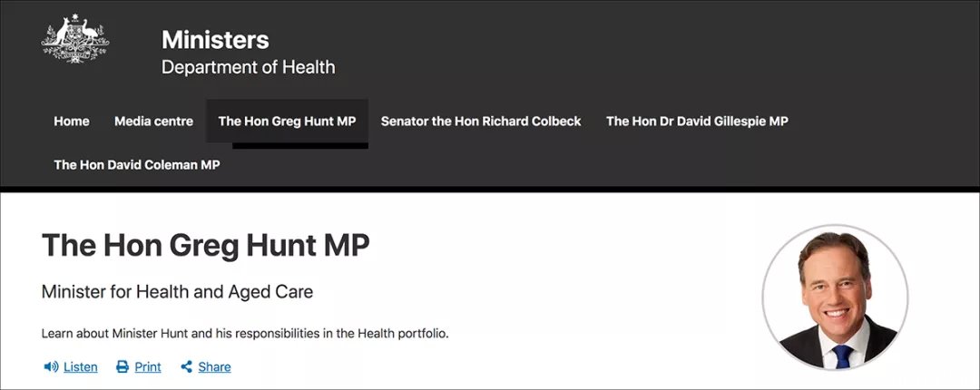Navigate to The Hon David Coleman MP

137,165
